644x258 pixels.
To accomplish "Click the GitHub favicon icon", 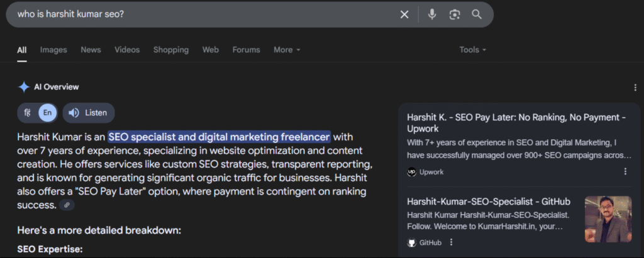I will point(411,242).
